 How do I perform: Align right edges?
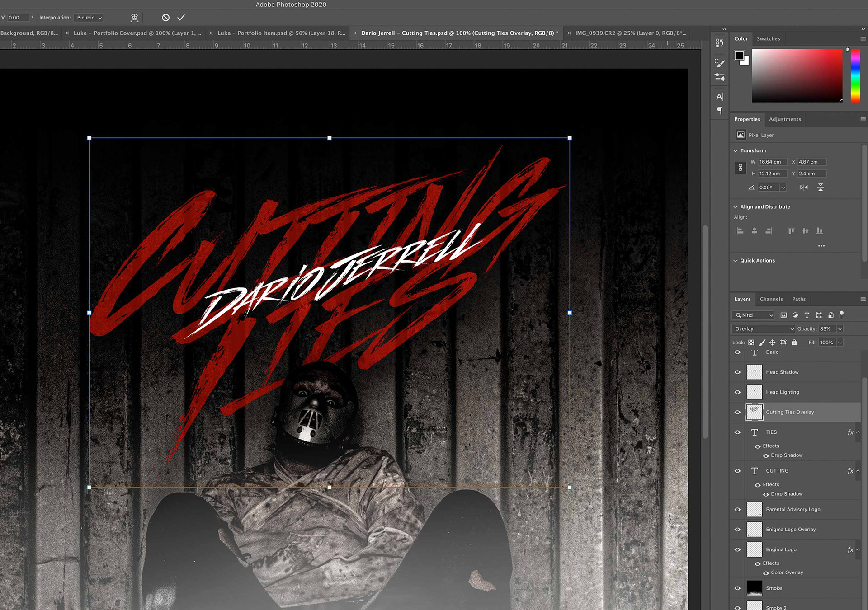pos(769,231)
